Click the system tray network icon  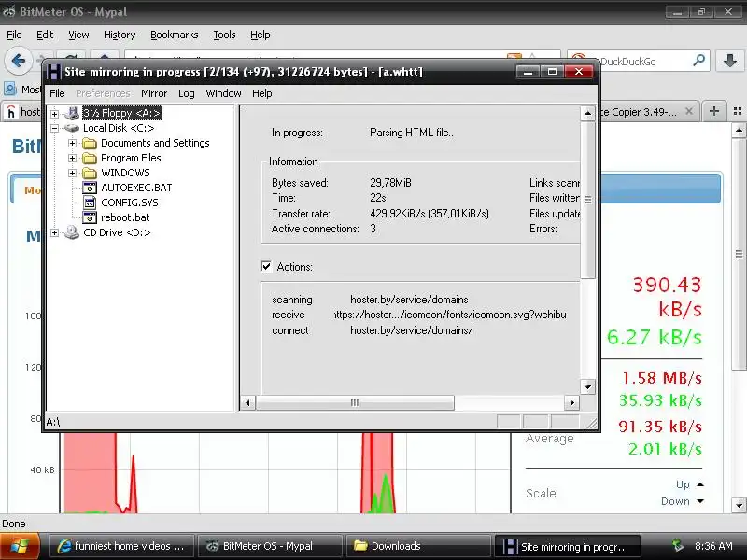click(x=678, y=546)
